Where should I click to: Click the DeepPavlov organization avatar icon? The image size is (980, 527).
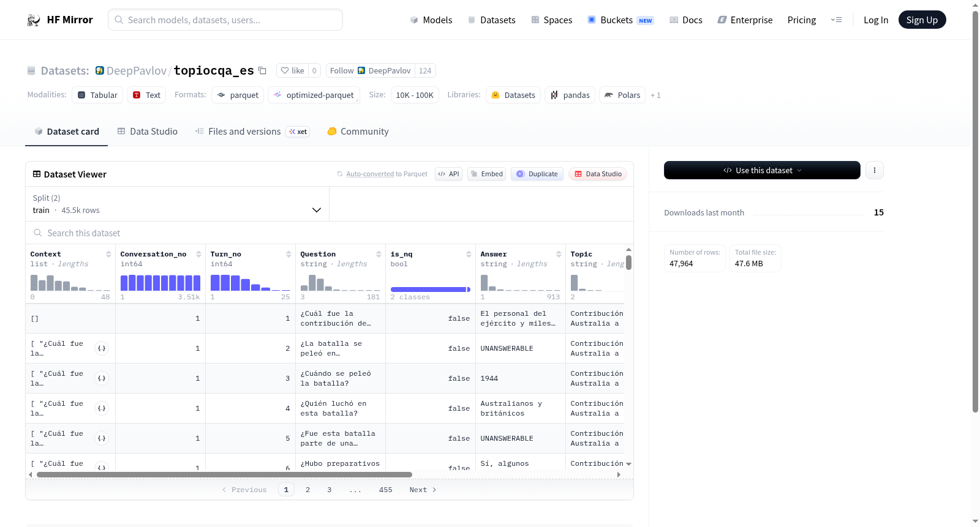pyautogui.click(x=100, y=70)
